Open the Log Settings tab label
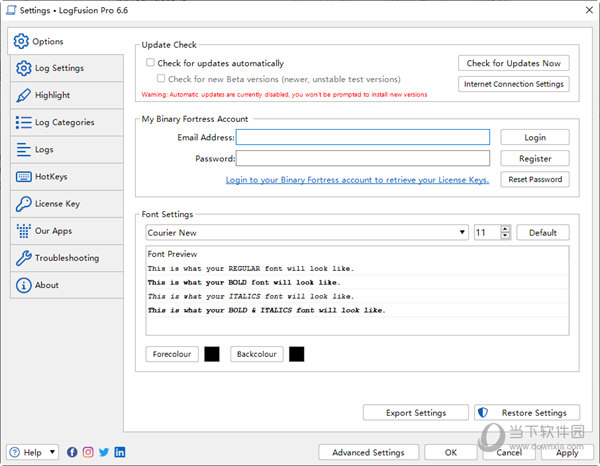The image size is (600, 466). pos(59,68)
